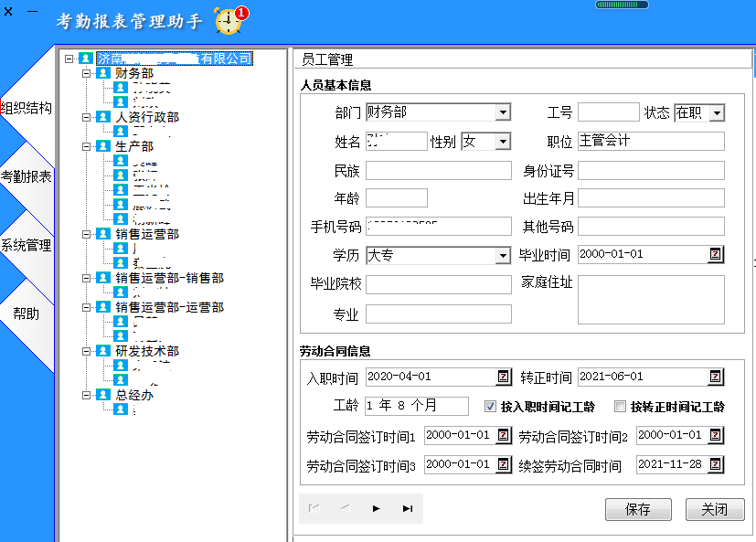Viewport: 756px width, 542px height.
Task: Click the 研发技术部 department icon
Action: (x=103, y=351)
